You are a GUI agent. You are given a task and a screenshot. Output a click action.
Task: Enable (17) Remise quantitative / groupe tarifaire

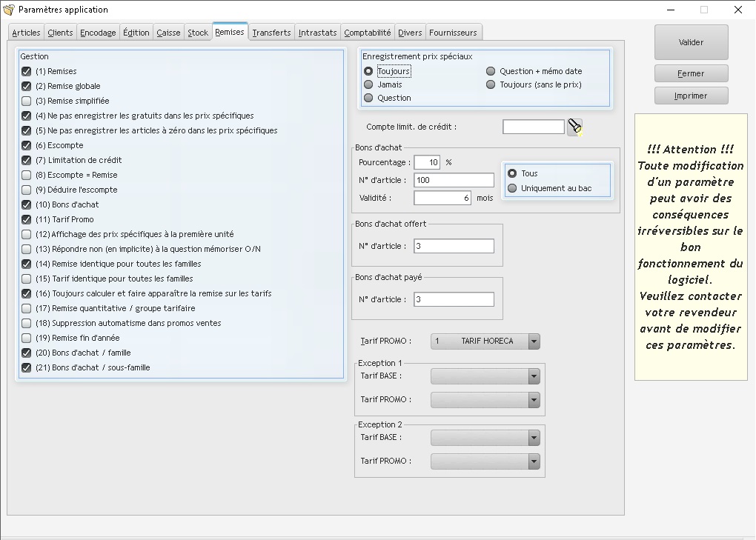[27, 308]
